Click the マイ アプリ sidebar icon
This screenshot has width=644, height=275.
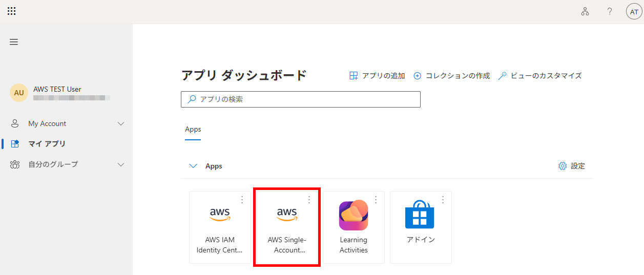[15, 144]
